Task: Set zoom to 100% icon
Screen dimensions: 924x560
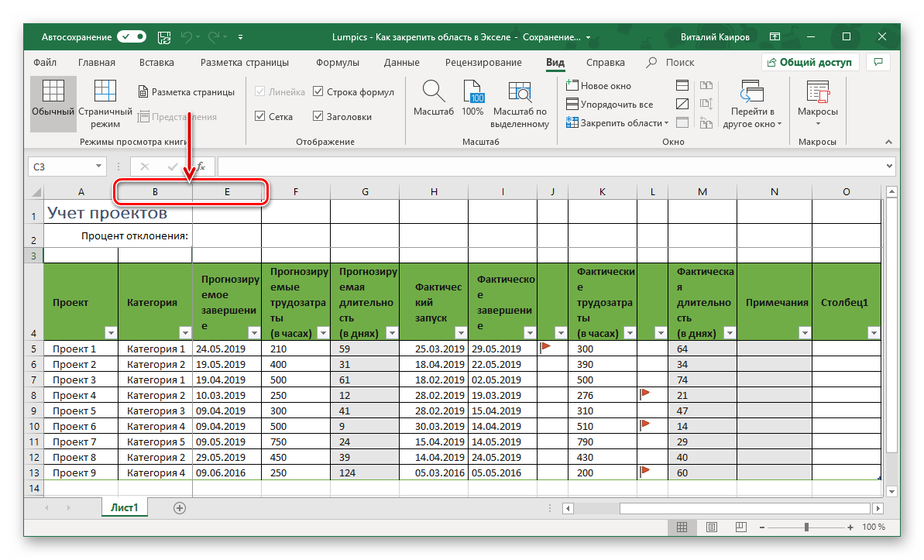Action: (x=472, y=93)
